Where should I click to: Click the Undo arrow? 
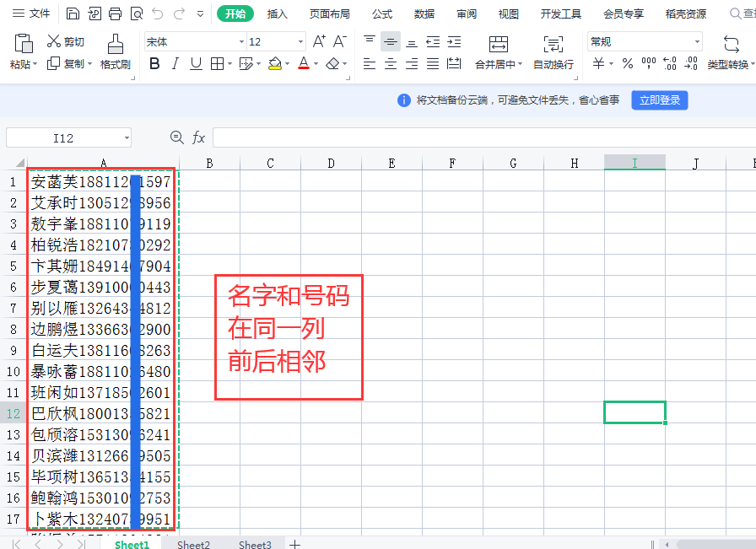tap(158, 13)
